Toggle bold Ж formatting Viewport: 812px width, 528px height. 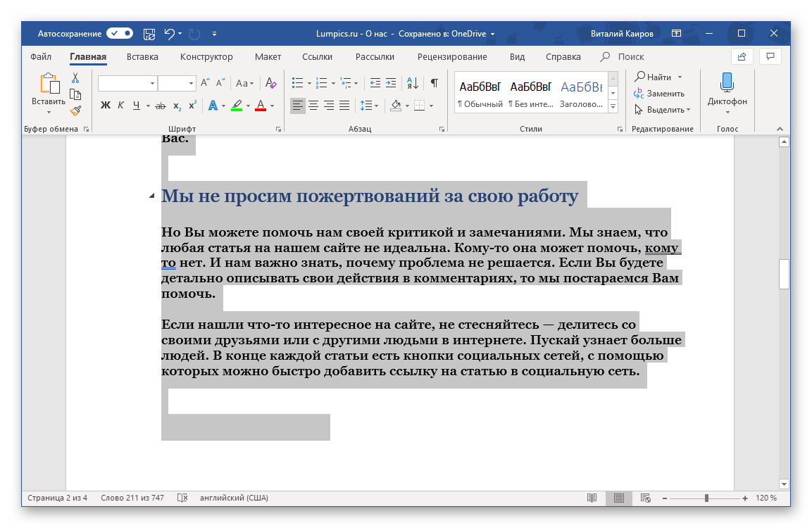click(x=106, y=106)
